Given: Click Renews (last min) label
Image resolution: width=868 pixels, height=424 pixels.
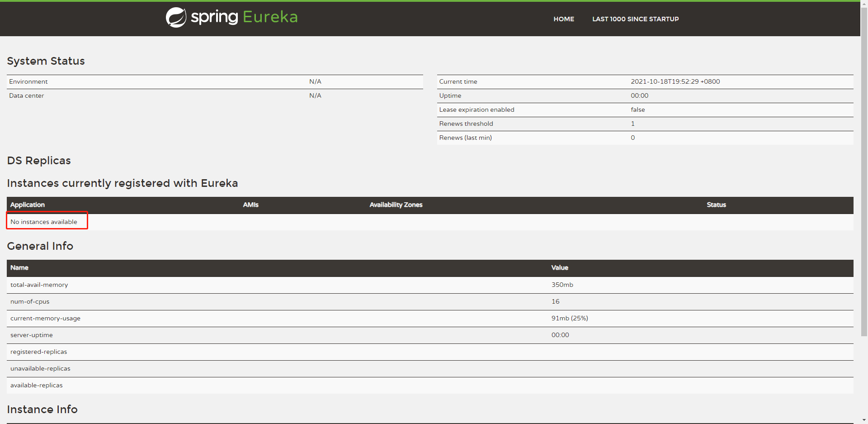Looking at the screenshot, I should tap(466, 138).
